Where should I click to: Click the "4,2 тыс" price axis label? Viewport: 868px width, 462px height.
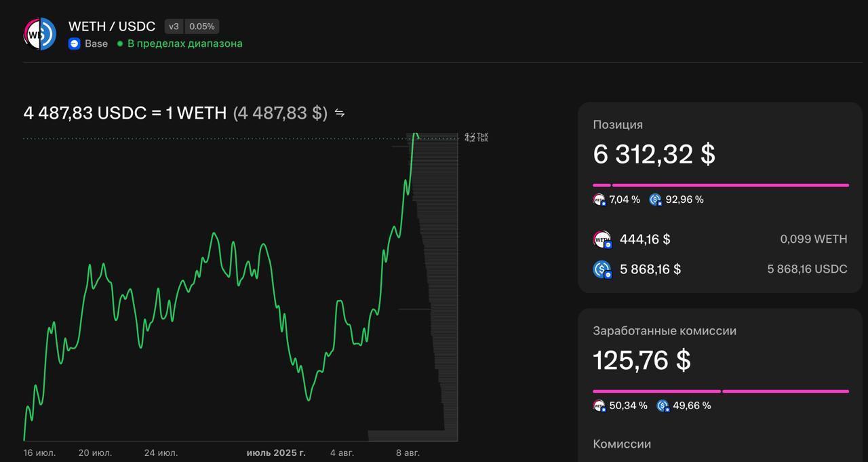pyautogui.click(x=476, y=139)
